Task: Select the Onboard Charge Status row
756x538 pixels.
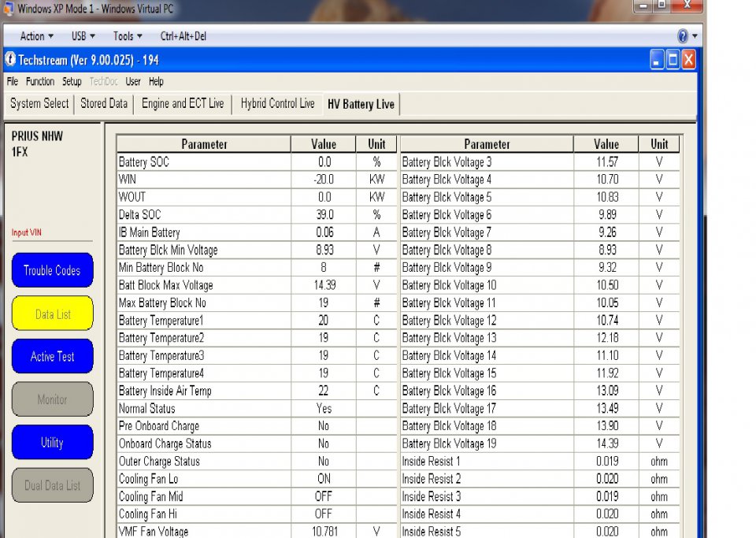Action: [x=257, y=443]
